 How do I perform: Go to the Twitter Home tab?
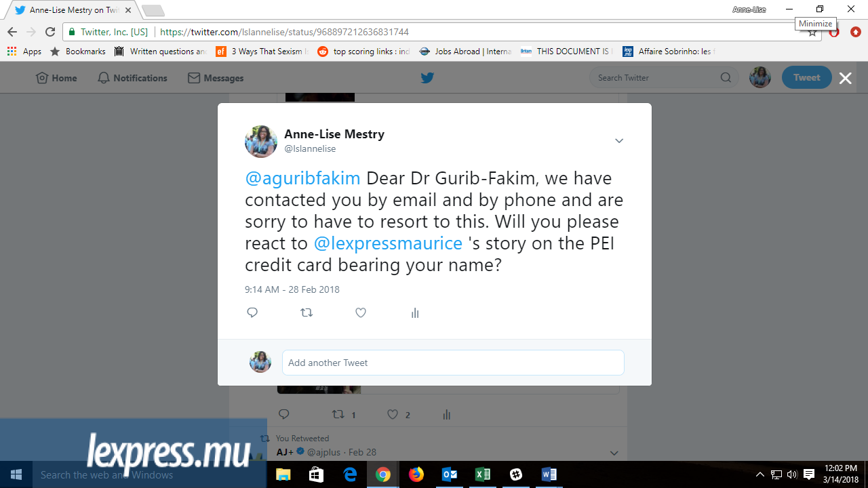[56, 78]
